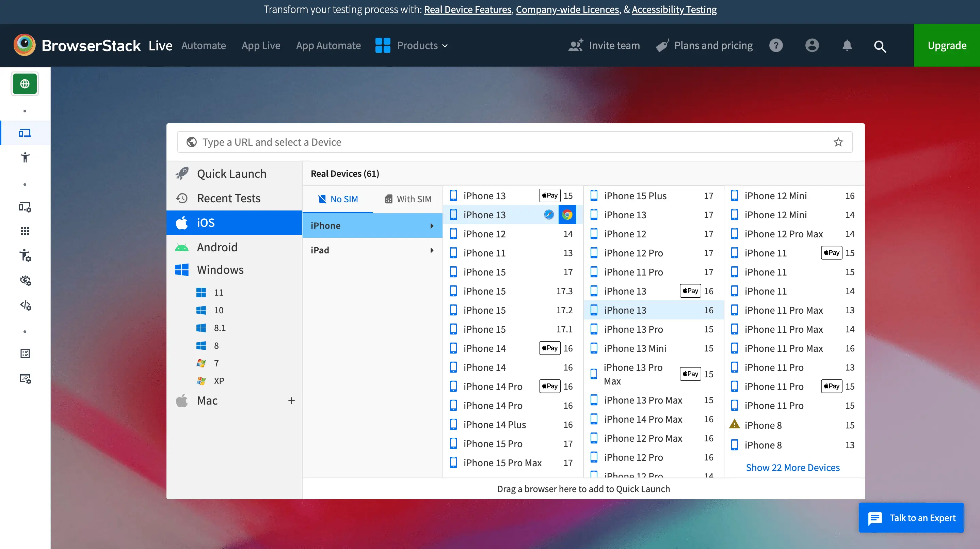Open the Recent Tests section
Image resolution: width=980 pixels, height=549 pixels.
(x=228, y=198)
